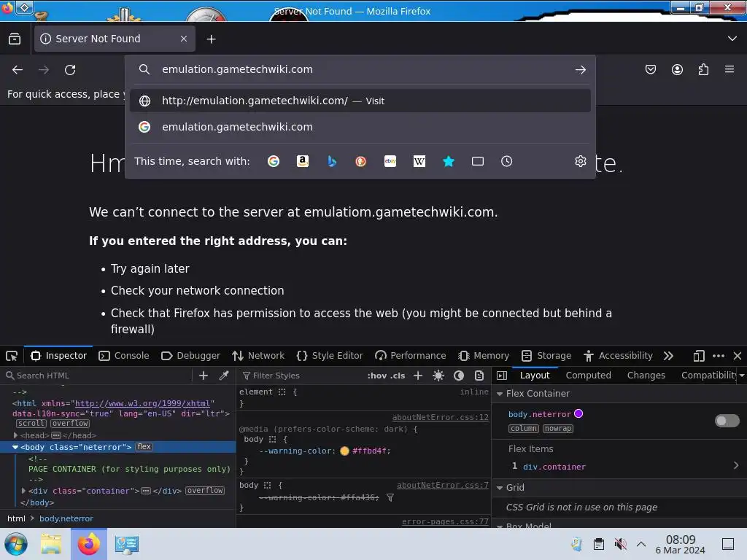Click the Firefox View icon
Image resolution: width=747 pixels, height=560 pixels.
15,39
